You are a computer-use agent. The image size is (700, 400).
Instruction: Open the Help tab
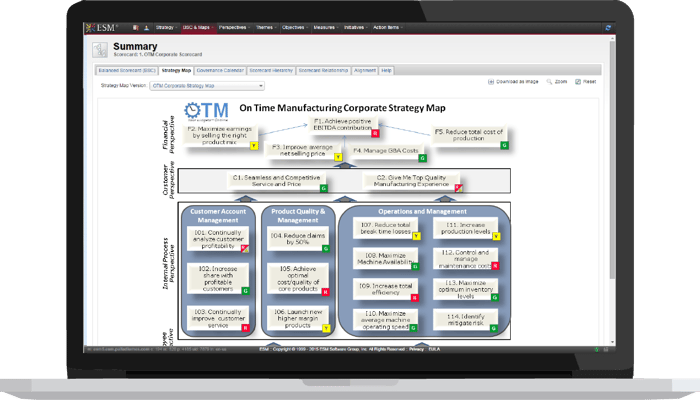386,71
